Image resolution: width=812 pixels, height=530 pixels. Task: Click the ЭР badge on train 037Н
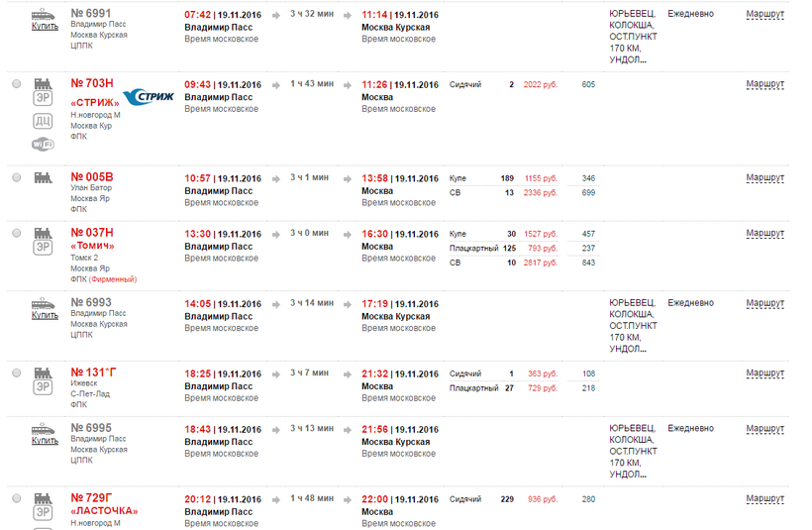tap(44, 249)
